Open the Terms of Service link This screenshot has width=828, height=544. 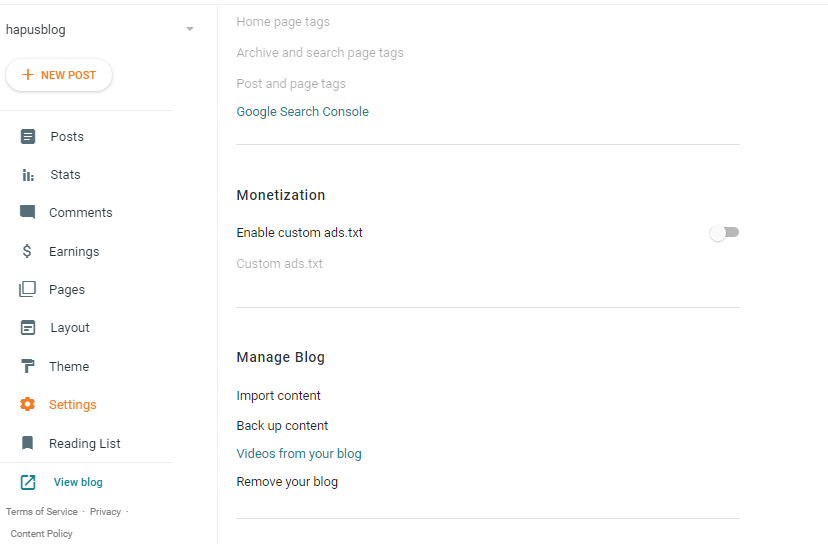point(42,512)
